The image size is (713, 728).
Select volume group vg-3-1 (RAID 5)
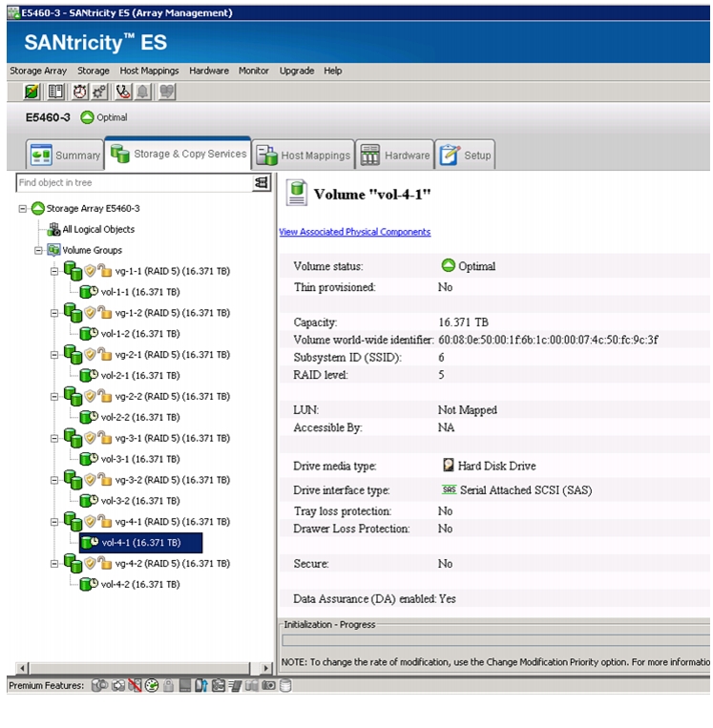(x=173, y=438)
